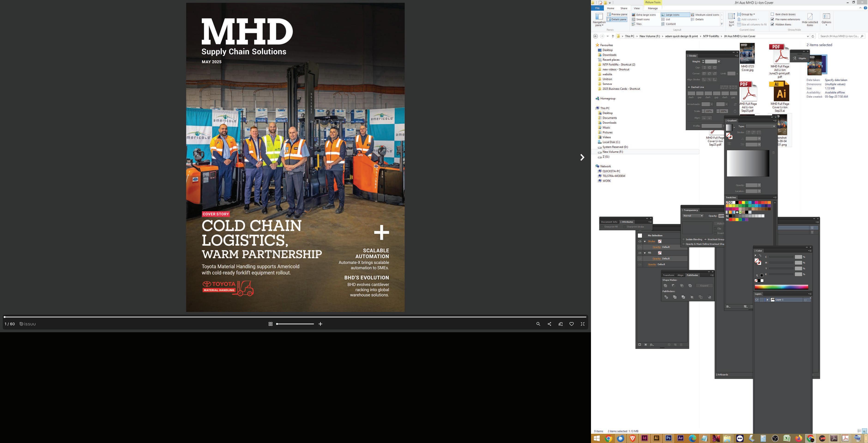Enter fullscreen mode in issuu viewer
The image size is (868, 443).
click(583, 324)
